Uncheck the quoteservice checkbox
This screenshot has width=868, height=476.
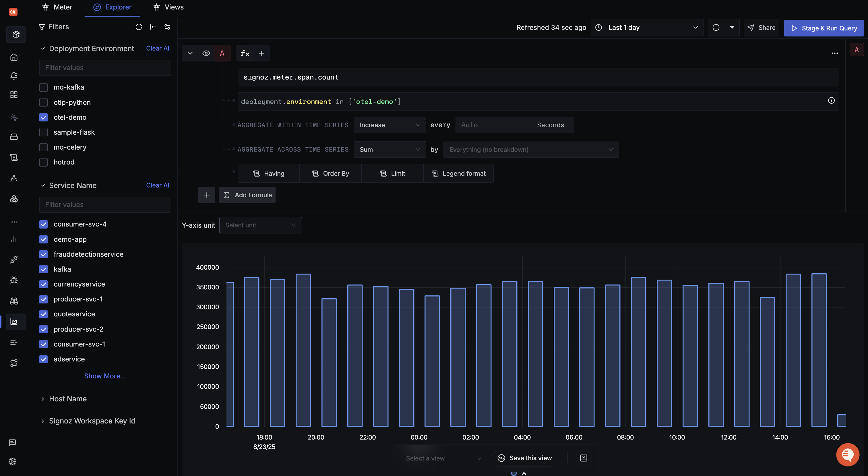coord(43,314)
